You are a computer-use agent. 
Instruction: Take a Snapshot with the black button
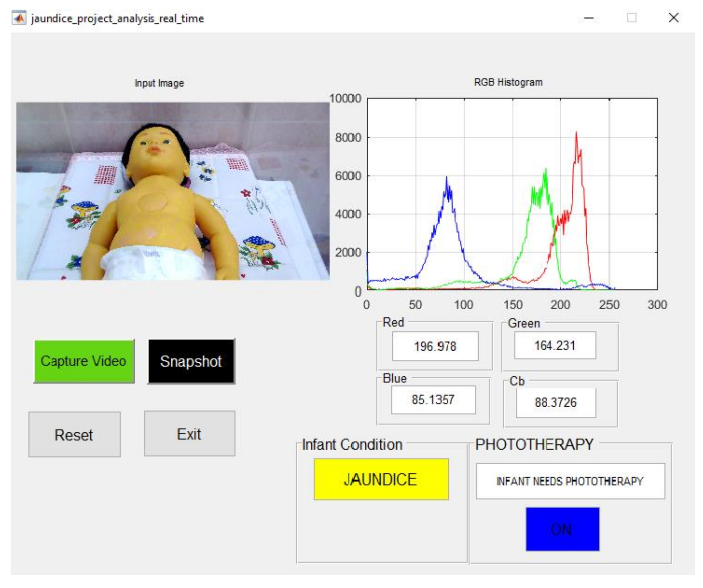191,361
